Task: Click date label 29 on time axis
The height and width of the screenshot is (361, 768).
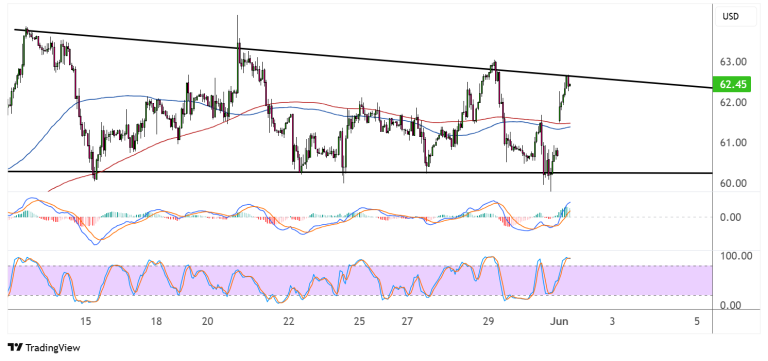Action: [x=488, y=321]
